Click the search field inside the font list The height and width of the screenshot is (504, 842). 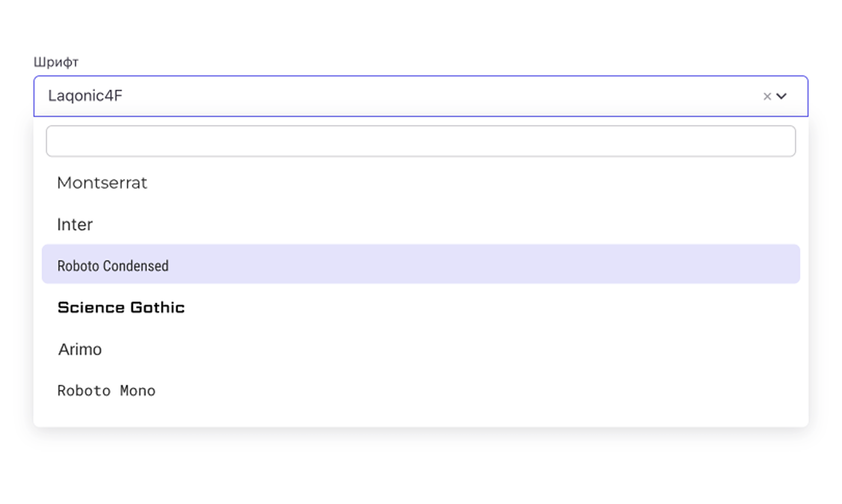[420, 141]
